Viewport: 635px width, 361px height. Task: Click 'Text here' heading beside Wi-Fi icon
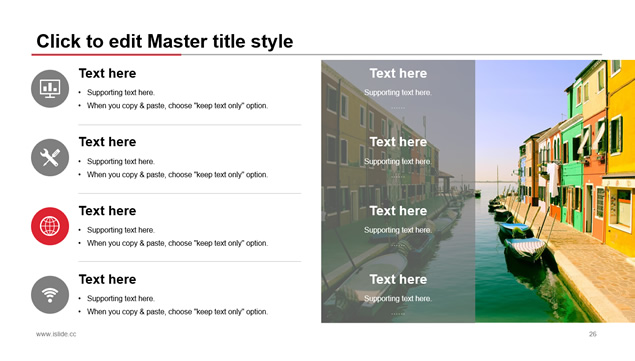tap(107, 279)
